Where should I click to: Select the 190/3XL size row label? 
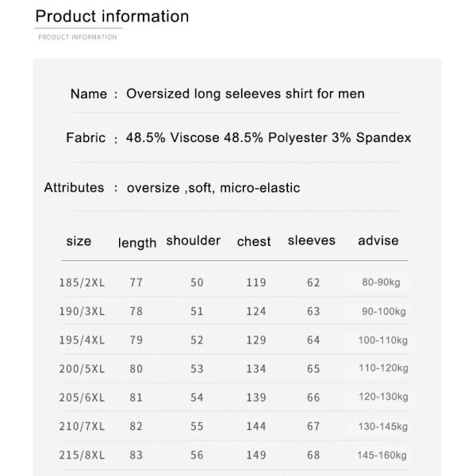(x=82, y=311)
